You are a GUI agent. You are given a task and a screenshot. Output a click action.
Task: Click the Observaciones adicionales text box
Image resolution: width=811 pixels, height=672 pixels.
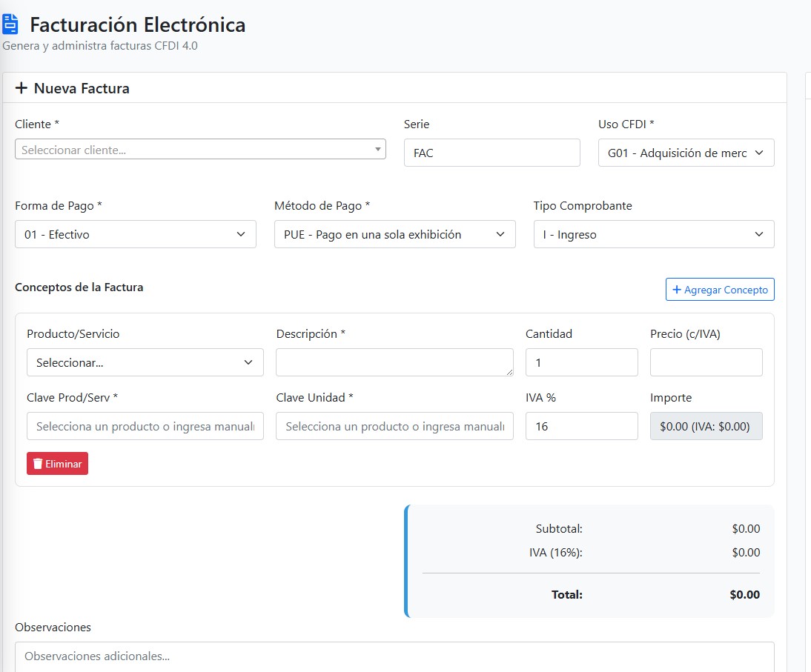coord(394,656)
